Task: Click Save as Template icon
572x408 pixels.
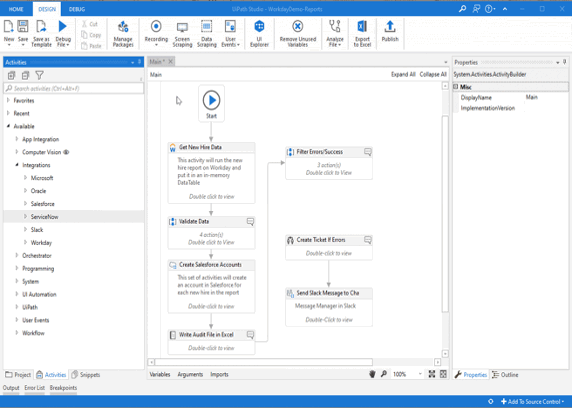Action: click(41, 27)
